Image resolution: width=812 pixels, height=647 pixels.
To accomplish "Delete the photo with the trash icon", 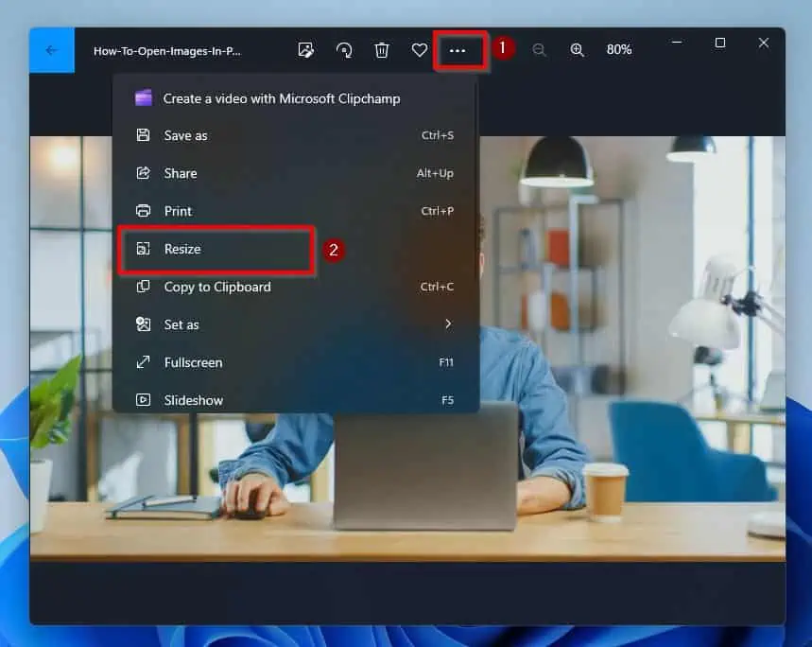I will click(x=382, y=50).
